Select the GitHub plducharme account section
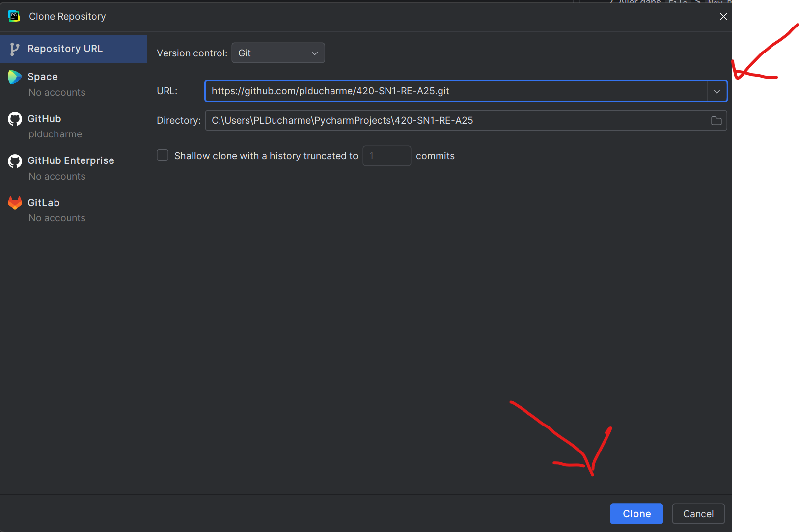Screen dimensions: 799x532 point(74,126)
